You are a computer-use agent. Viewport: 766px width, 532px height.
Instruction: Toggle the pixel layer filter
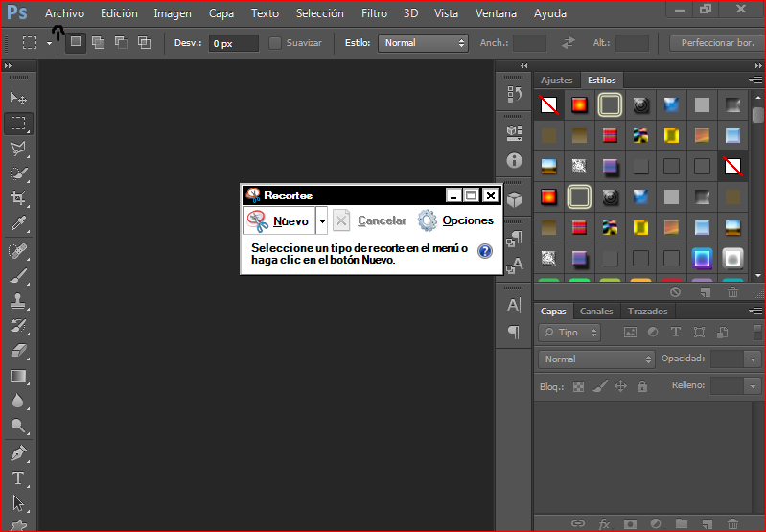630,333
